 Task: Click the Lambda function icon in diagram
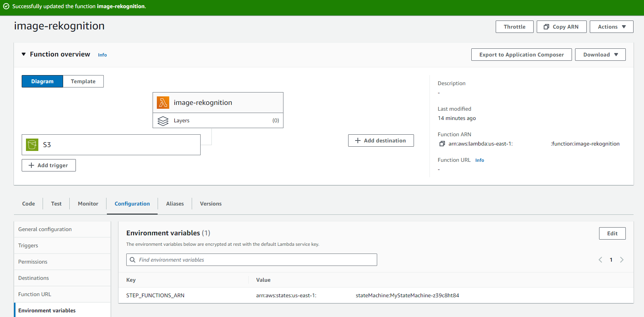coord(163,103)
